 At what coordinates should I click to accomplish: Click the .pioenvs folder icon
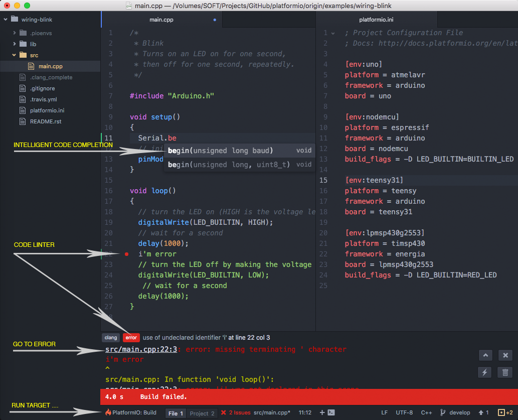23,33
